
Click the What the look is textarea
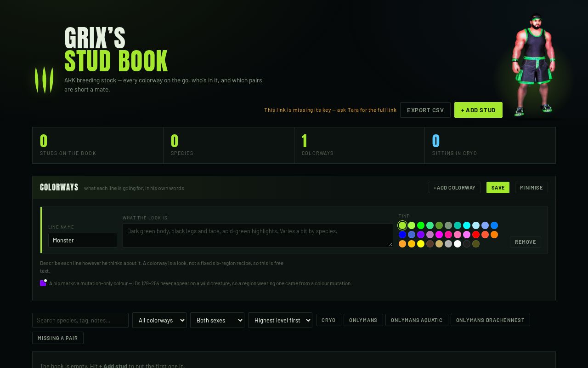(258, 235)
